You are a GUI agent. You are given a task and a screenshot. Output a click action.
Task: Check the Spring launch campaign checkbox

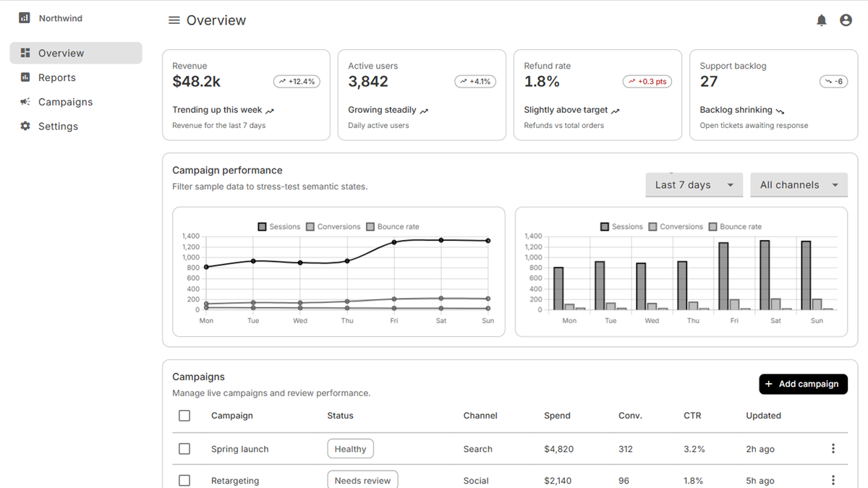(x=184, y=449)
